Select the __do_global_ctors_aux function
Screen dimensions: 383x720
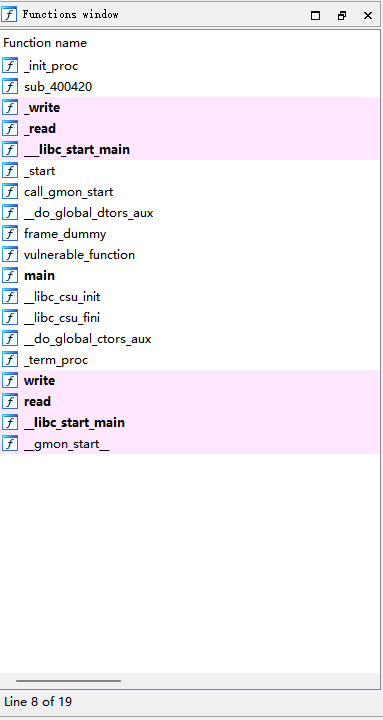point(88,339)
